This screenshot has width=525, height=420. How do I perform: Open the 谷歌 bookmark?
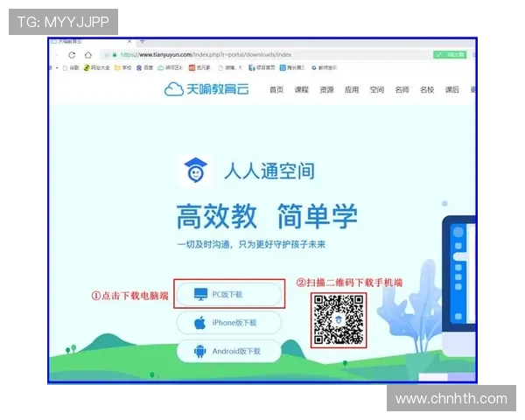[71, 67]
